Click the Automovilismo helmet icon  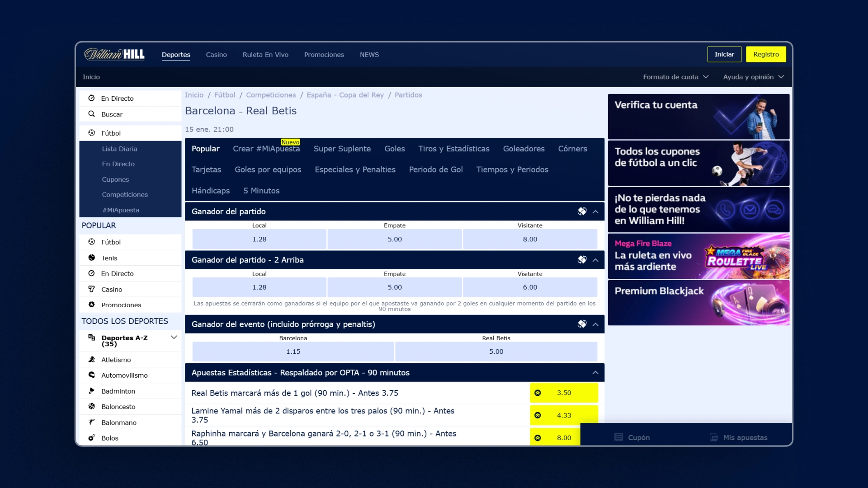(91, 375)
